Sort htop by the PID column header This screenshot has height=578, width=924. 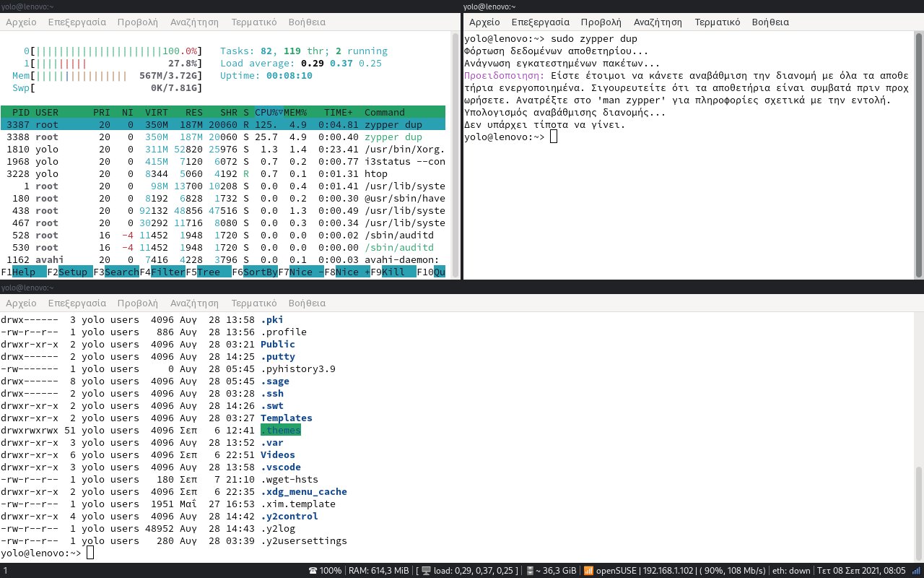coord(21,112)
